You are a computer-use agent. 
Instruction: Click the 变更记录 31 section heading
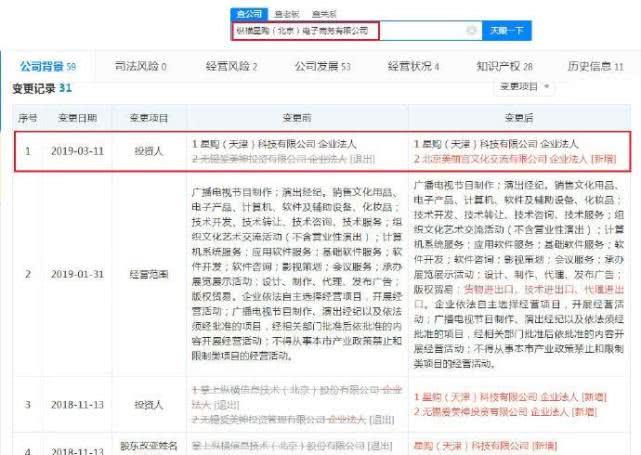click(42, 88)
